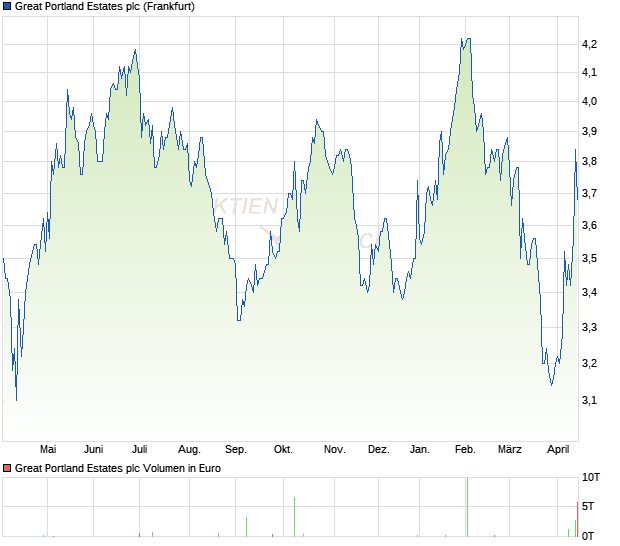The image size is (620, 546).
Task: Click the blue Great Portland Estates legend square
Action: (7, 6)
